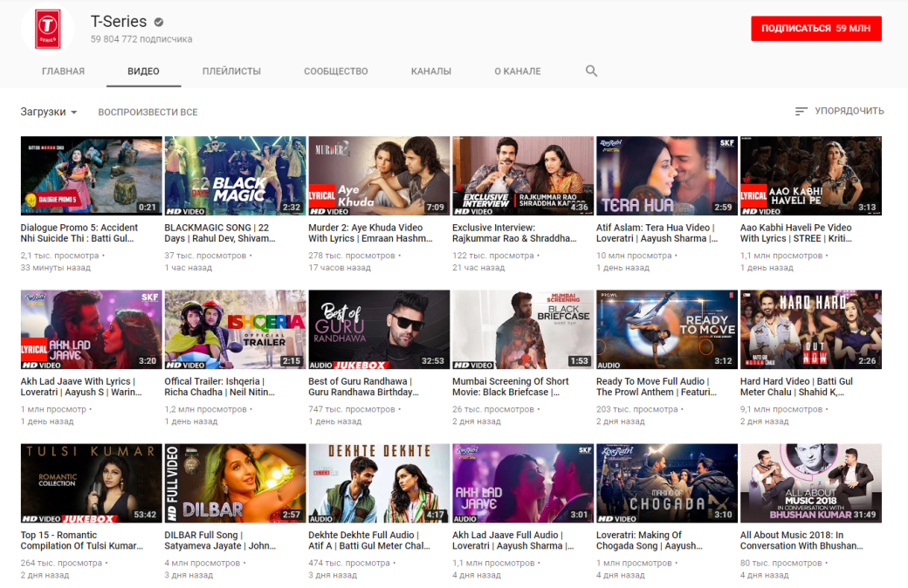Click the Akh Lad Jaave Full Audio title

[513, 541]
